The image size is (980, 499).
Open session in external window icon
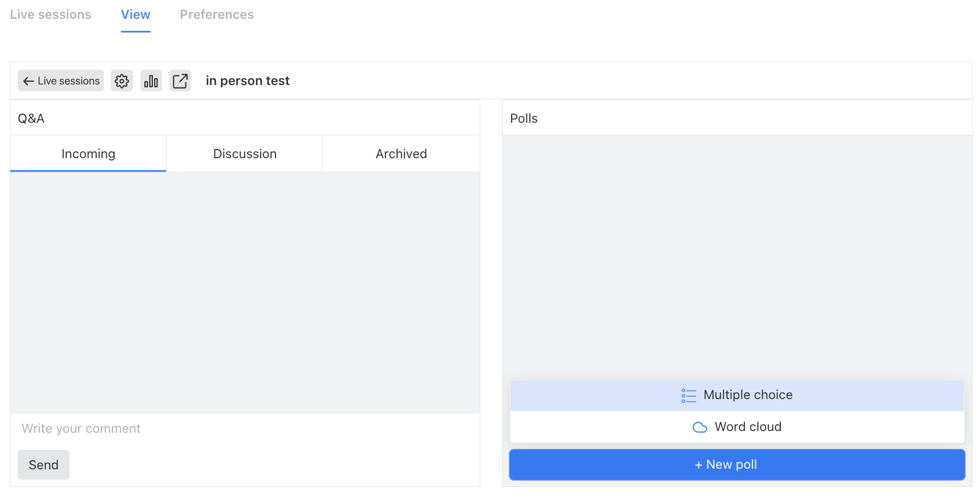[x=180, y=81]
